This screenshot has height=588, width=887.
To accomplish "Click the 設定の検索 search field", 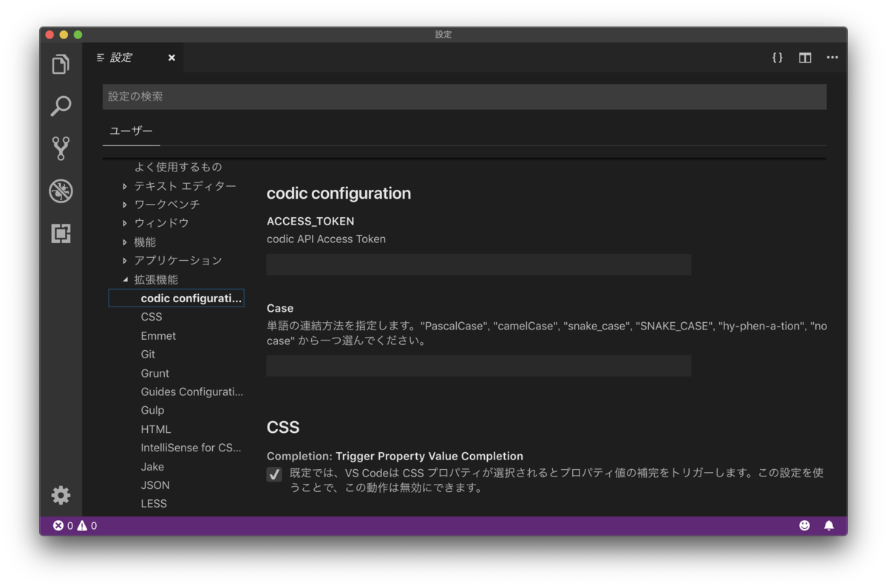I will point(463,97).
